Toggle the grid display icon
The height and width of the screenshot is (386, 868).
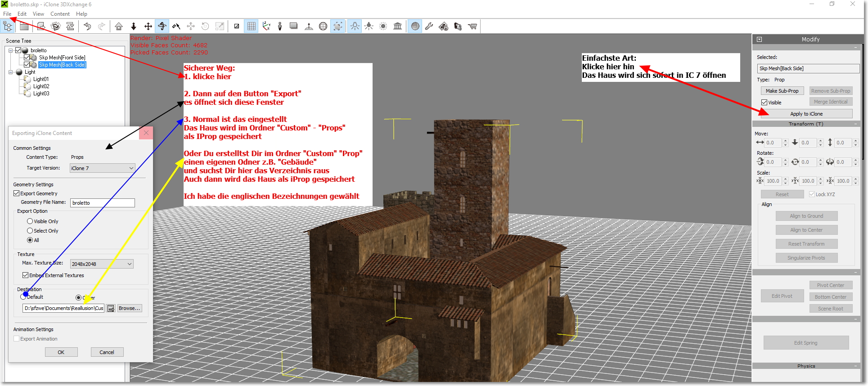point(252,26)
